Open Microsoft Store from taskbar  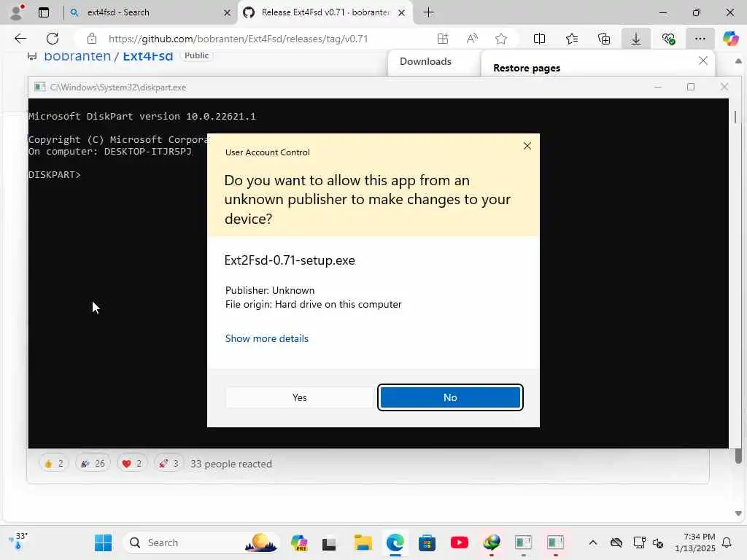coord(427,542)
